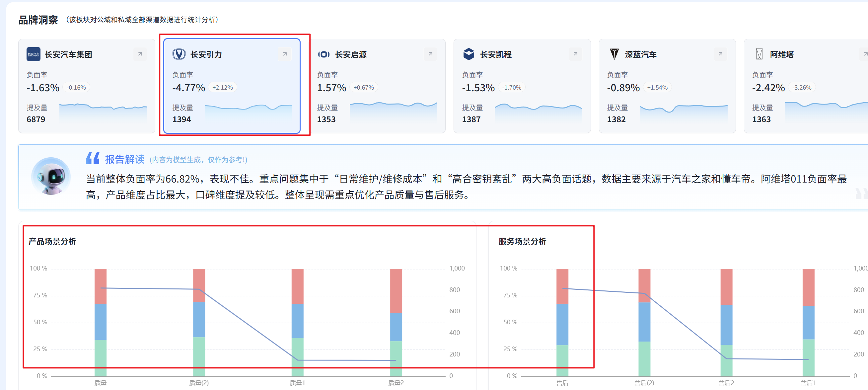
Task: Select the 长安凯程 brand card title
Action: click(496, 54)
